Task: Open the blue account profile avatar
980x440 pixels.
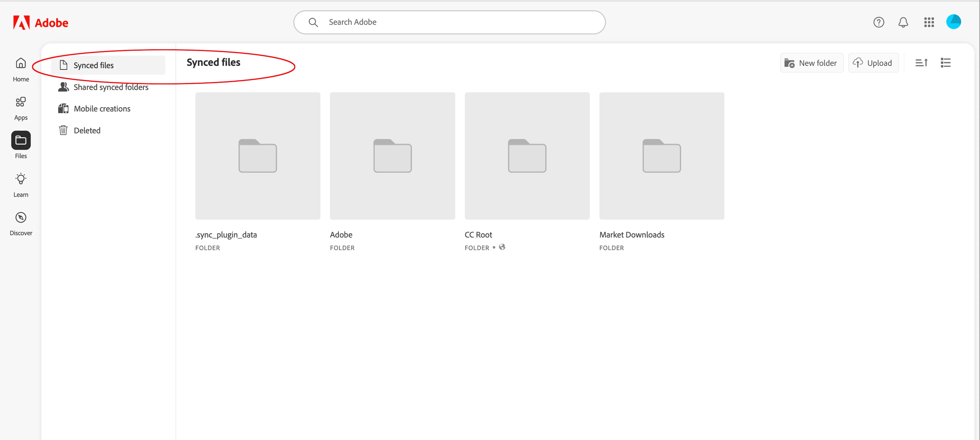Action: [953, 22]
